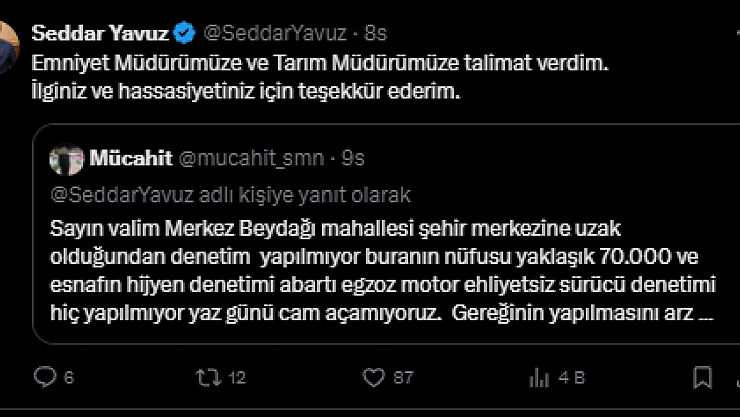Click the reply speech bubble icon
740x417 pixels.
click(x=46, y=377)
